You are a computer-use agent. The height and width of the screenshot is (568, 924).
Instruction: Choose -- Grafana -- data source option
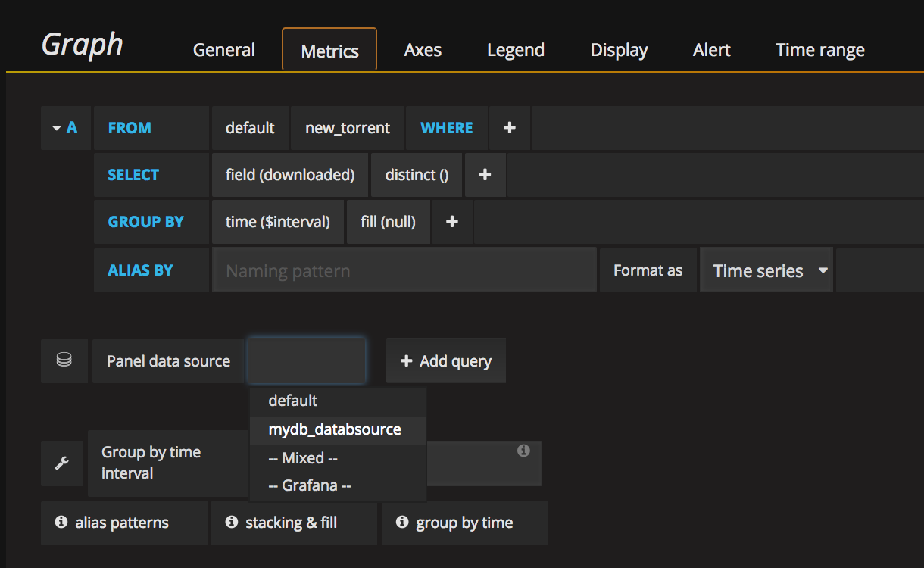pos(310,485)
